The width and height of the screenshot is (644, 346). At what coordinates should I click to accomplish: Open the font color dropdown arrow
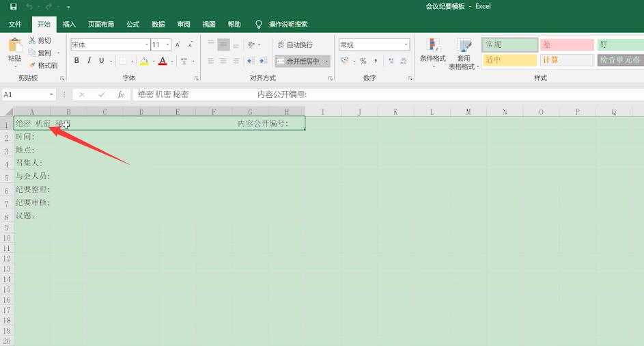click(x=171, y=62)
